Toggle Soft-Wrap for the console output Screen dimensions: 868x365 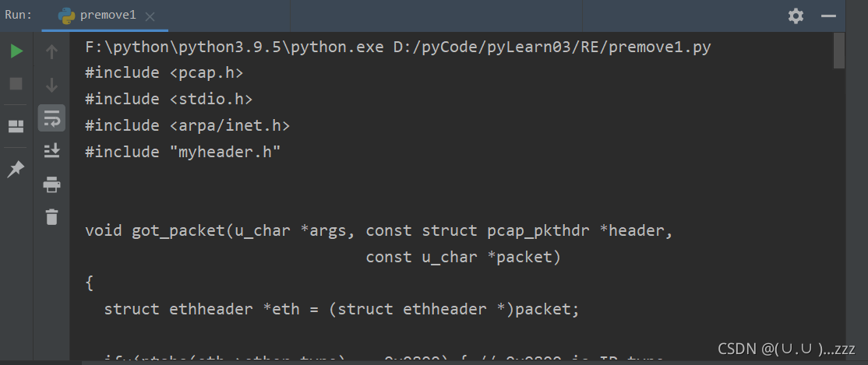pyautogui.click(x=52, y=118)
